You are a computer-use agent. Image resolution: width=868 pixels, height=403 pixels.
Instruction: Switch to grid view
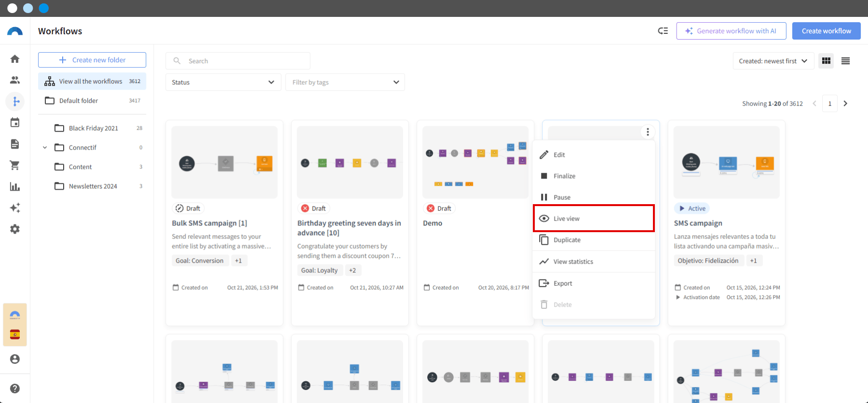point(826,61)
